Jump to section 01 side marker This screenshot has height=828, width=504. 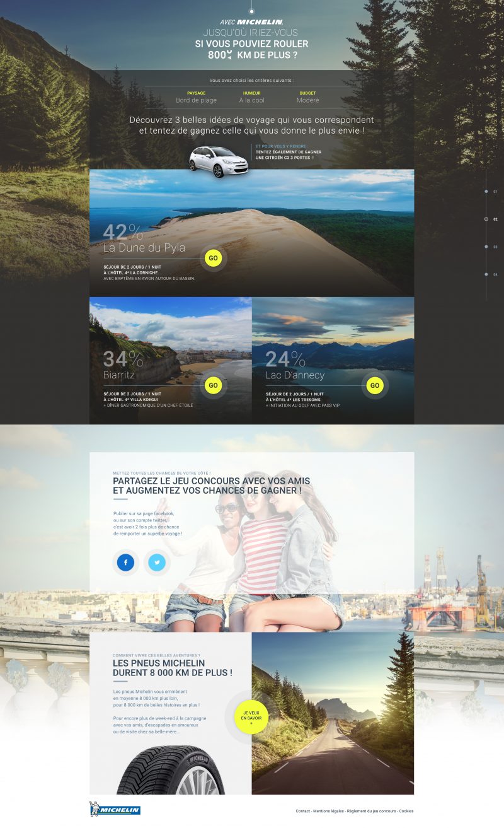click(486, 191)
